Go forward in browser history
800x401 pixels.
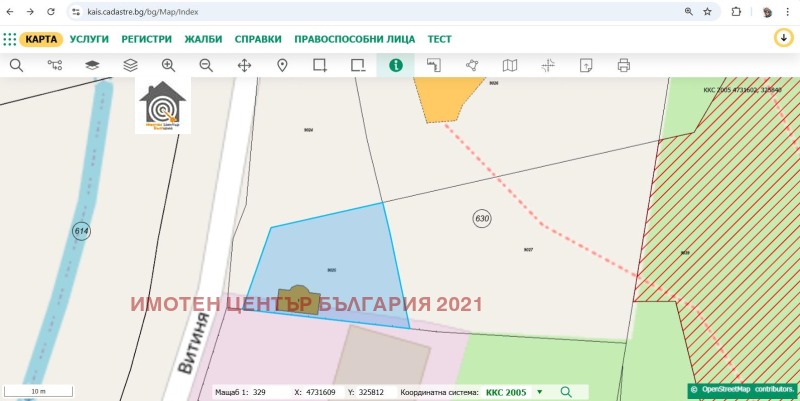click(30, 12)
